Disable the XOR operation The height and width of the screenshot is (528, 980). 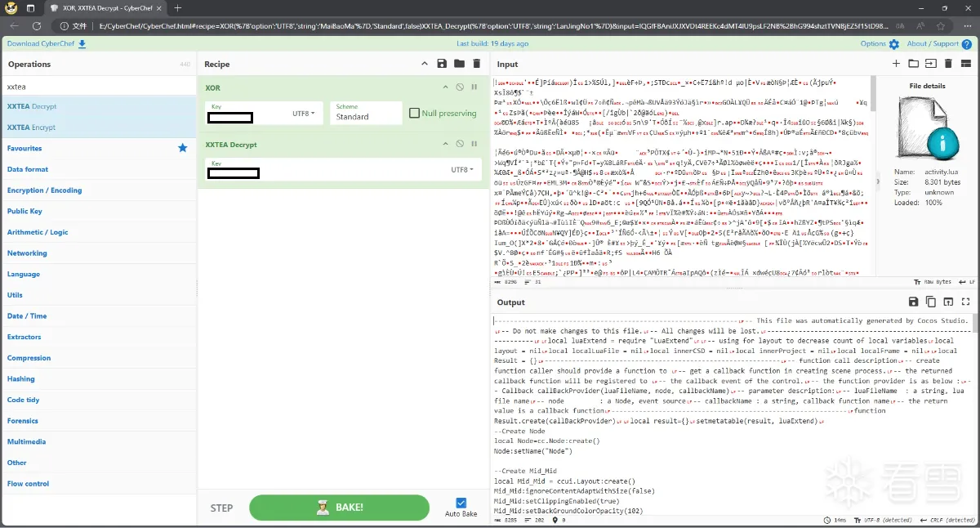(x=460, y=87)
